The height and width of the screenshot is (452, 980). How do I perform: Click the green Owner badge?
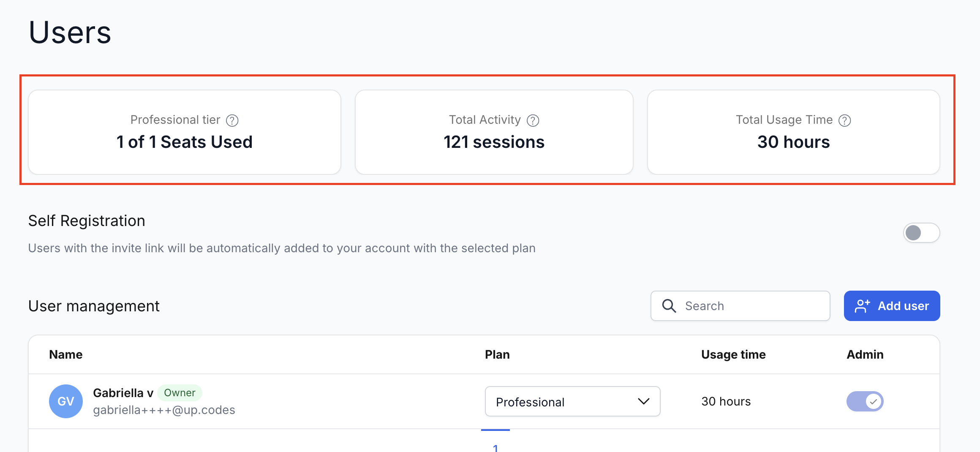click(x=180, y=393)
